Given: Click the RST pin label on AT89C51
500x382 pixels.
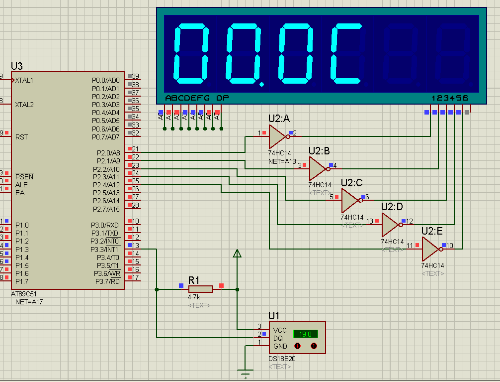Looking at the screenshot, I should [22, 137].
